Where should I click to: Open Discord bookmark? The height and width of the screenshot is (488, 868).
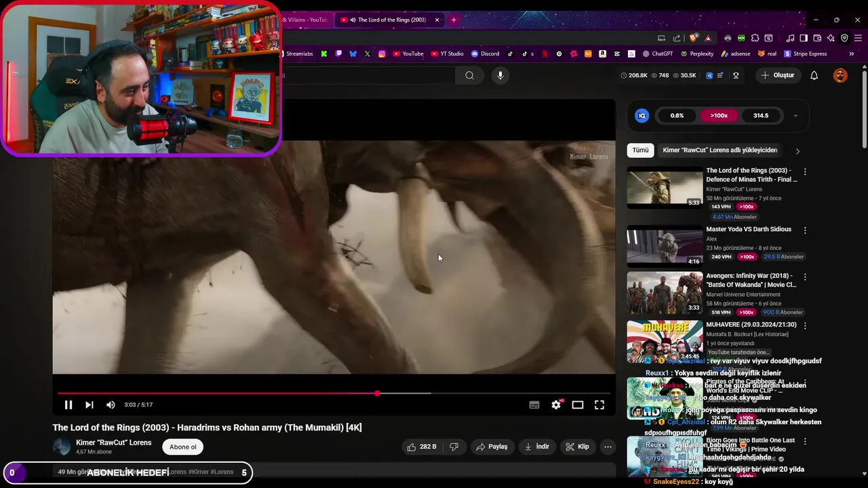pos(485,54)
